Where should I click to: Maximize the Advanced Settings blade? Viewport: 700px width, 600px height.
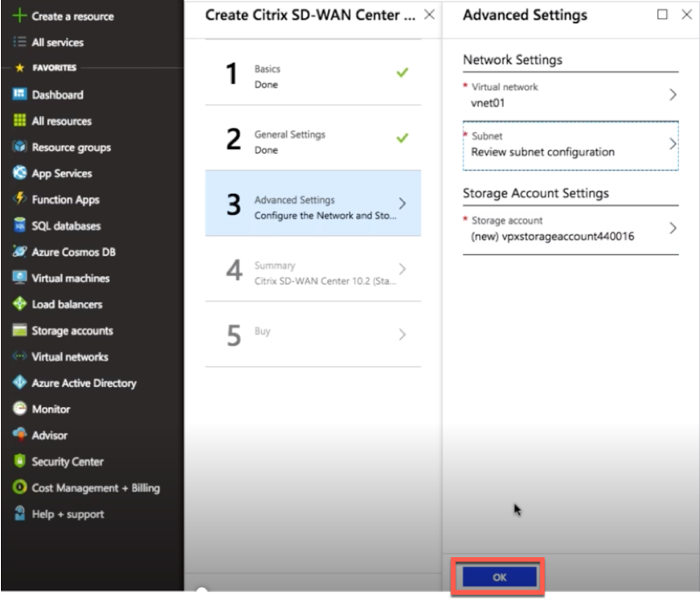[x=662, y=15]
